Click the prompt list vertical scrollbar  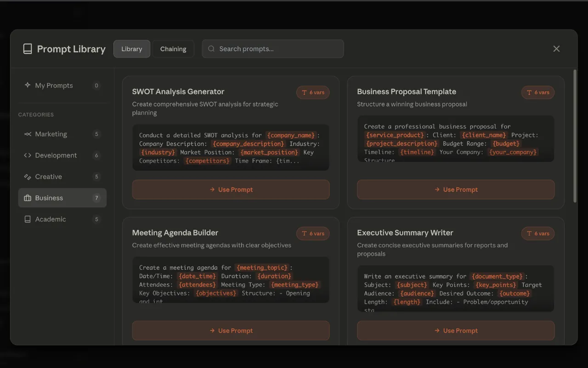click(575, 136)
